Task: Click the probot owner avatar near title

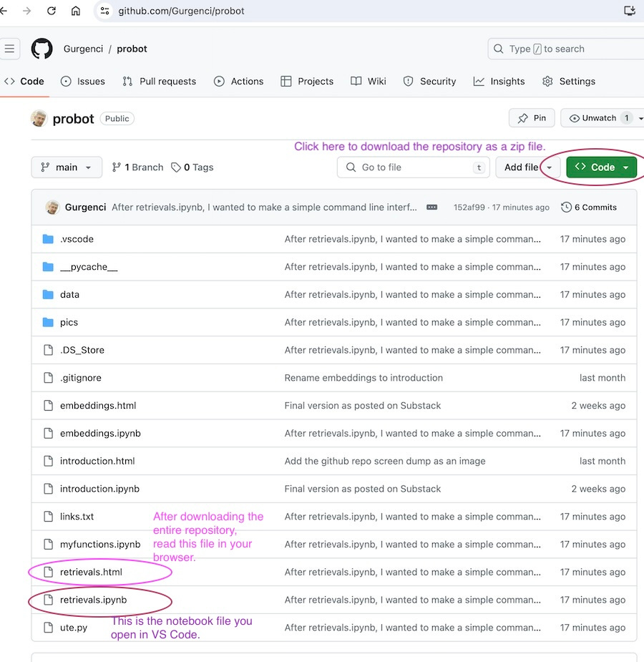Action: tap(39, 119)
